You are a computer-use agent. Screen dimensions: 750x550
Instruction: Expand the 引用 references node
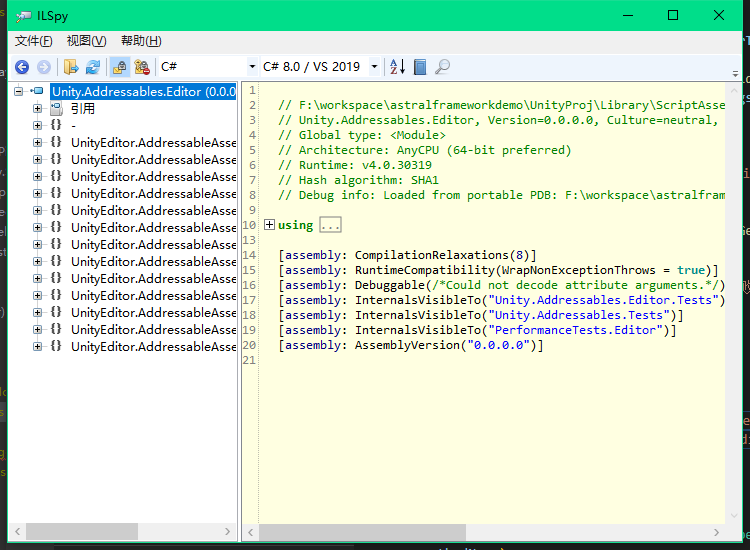(x=37, y=109)
